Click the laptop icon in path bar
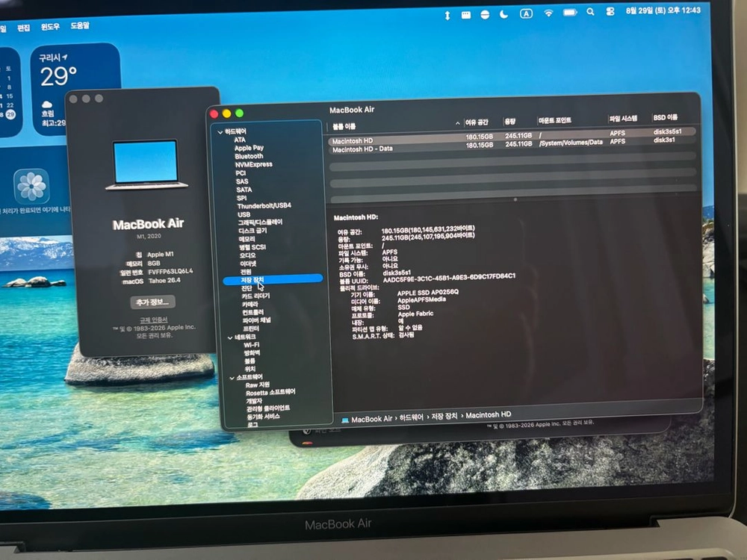 coord(345,420)
